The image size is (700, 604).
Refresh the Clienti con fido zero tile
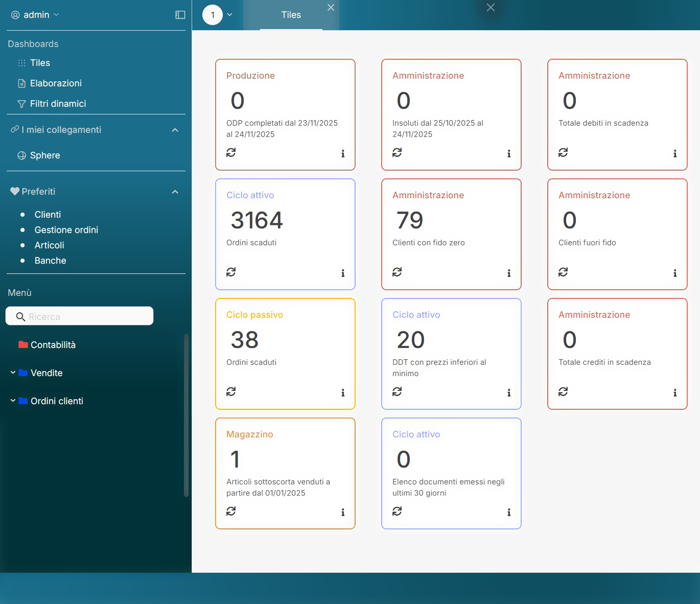pos(397,272)
